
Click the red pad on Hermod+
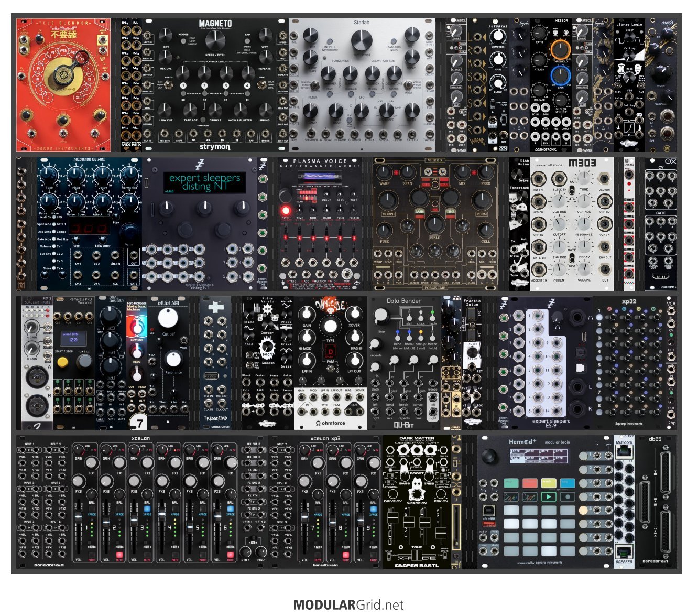coord(530,482)
